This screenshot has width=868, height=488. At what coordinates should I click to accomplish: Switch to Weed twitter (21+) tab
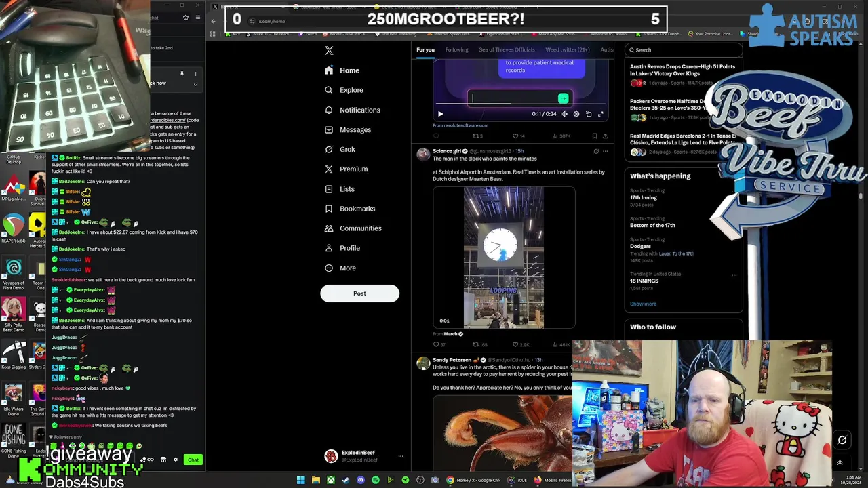[x=567, y=49]
